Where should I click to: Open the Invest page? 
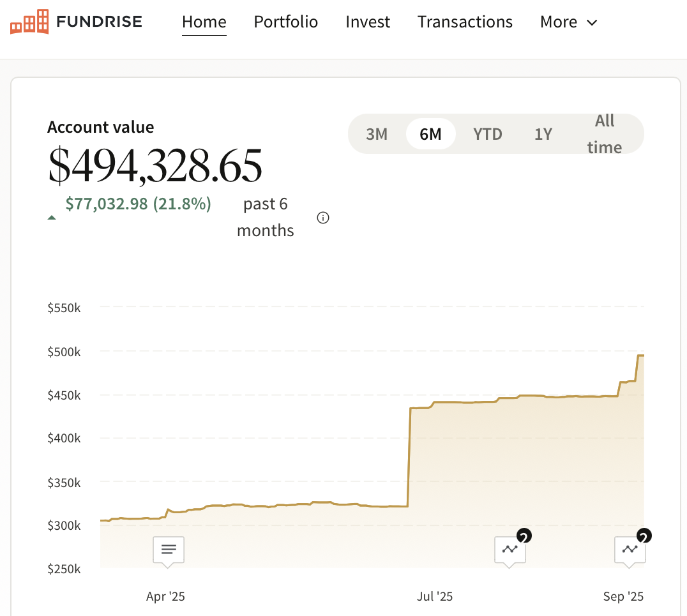click(368, 22)
